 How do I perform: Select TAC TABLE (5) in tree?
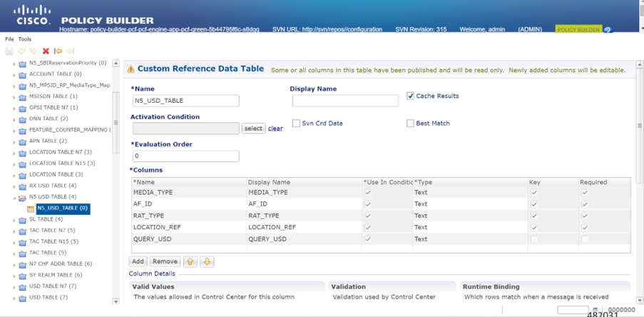point(48,253)
